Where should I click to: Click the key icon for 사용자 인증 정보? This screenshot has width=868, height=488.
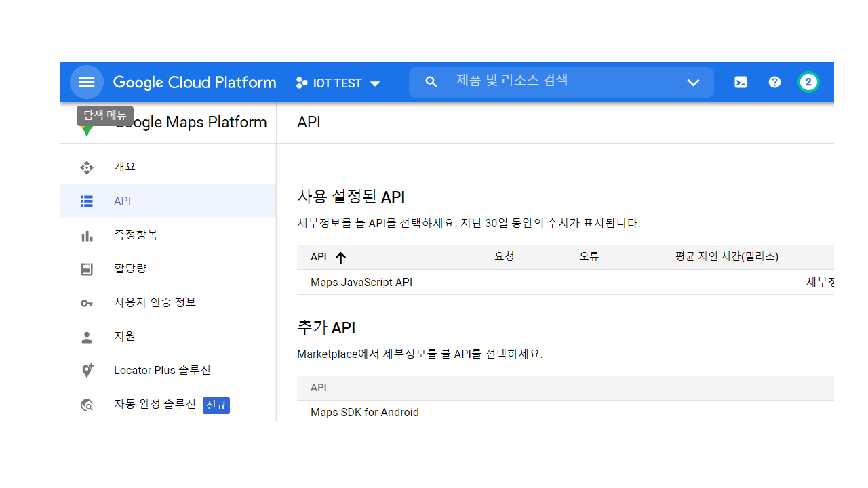[x=87, y=303]
